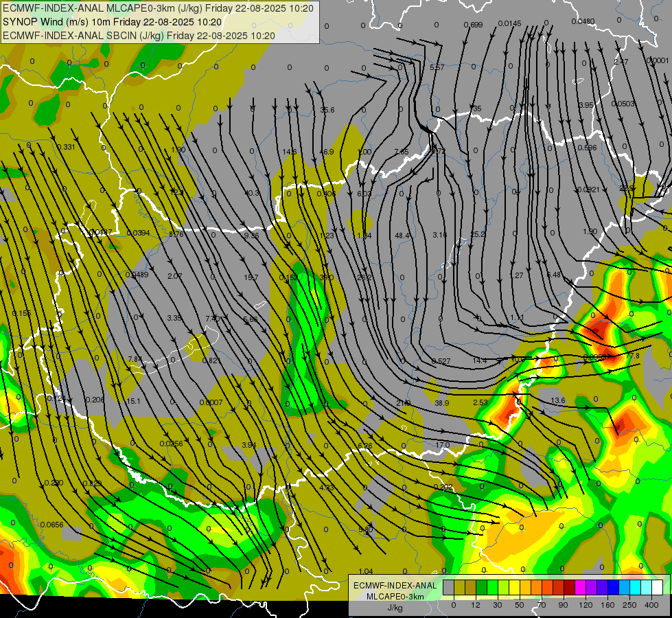Click the map value 46.9

[327, 152]
